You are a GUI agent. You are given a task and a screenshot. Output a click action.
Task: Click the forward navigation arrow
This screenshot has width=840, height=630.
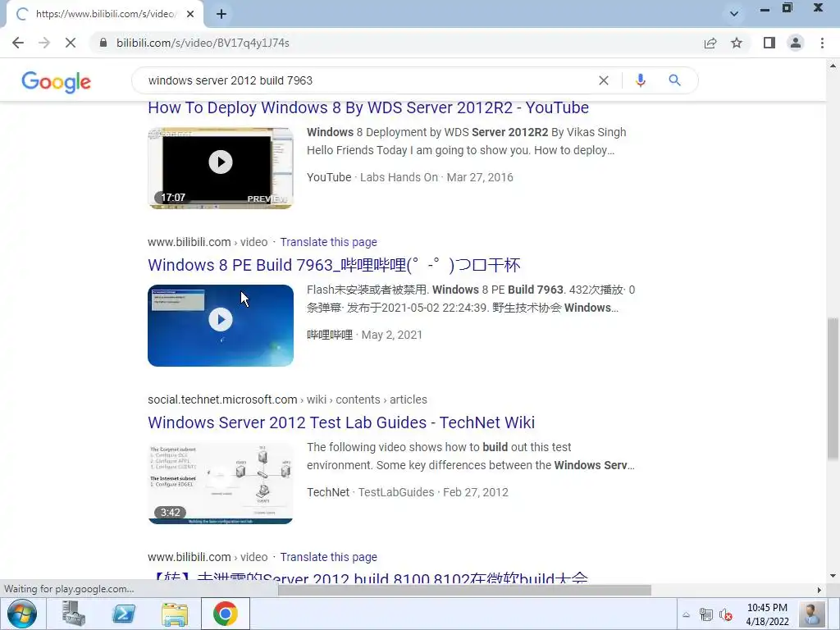pyautogui.click(x=44, y=43)
